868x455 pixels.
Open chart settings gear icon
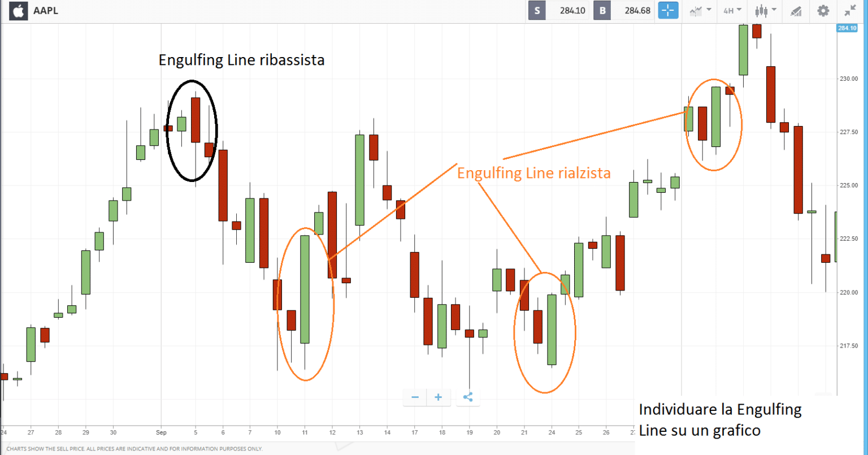(x=823, y=10)
